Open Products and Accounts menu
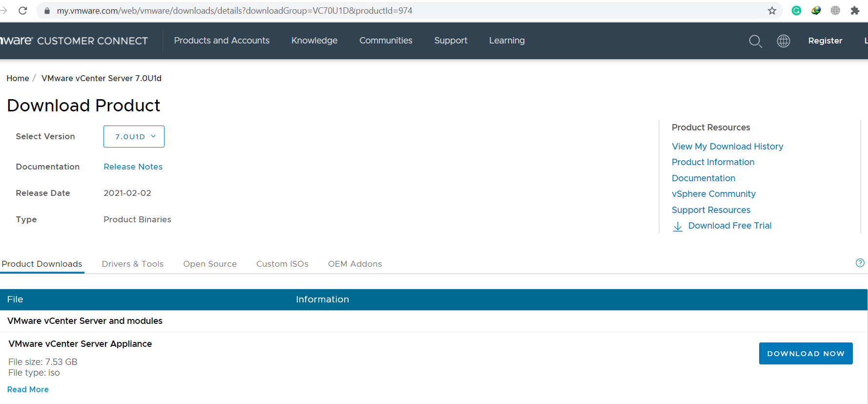This screenshot has height=404, width=868. tap(222, 41)
